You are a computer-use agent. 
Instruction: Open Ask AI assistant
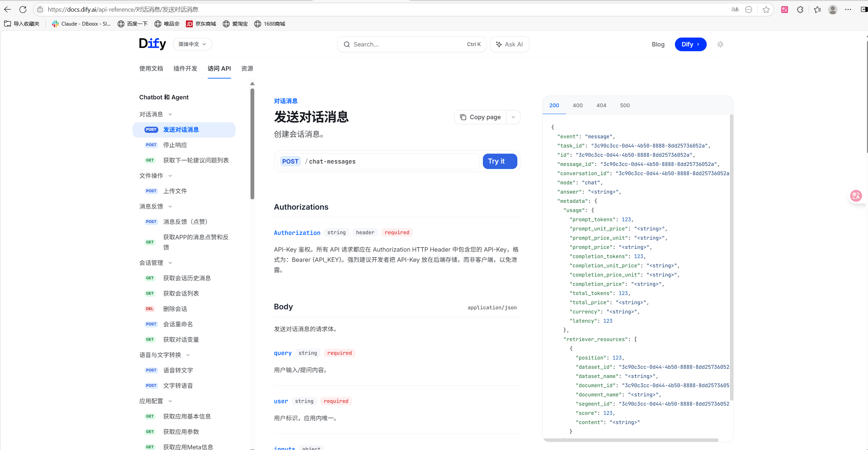point(510,44)
